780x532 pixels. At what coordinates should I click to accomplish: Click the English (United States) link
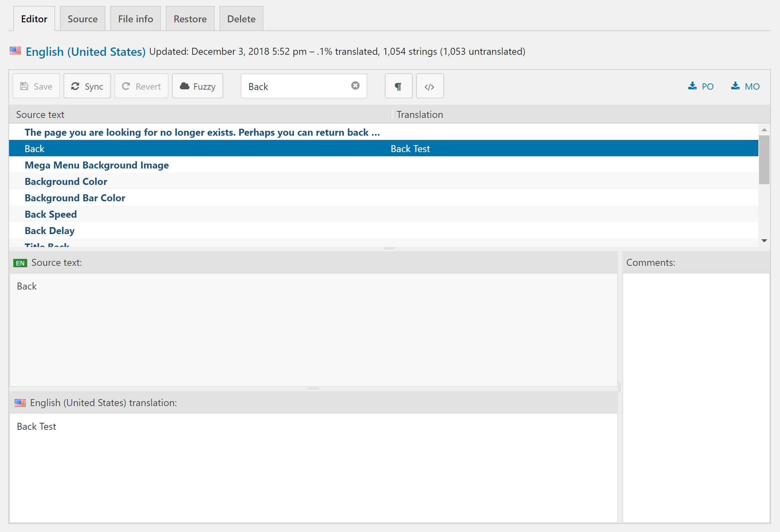click(x=85, y=52)
